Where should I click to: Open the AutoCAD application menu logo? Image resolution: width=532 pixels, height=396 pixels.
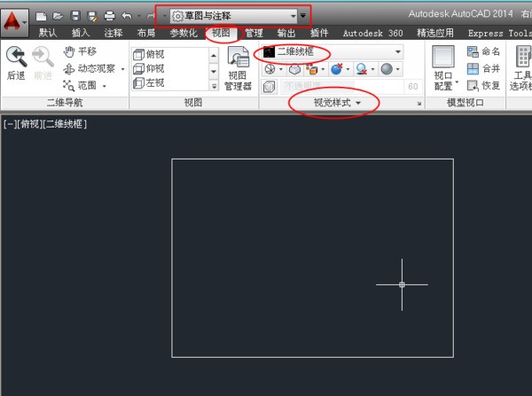point(16,19)
